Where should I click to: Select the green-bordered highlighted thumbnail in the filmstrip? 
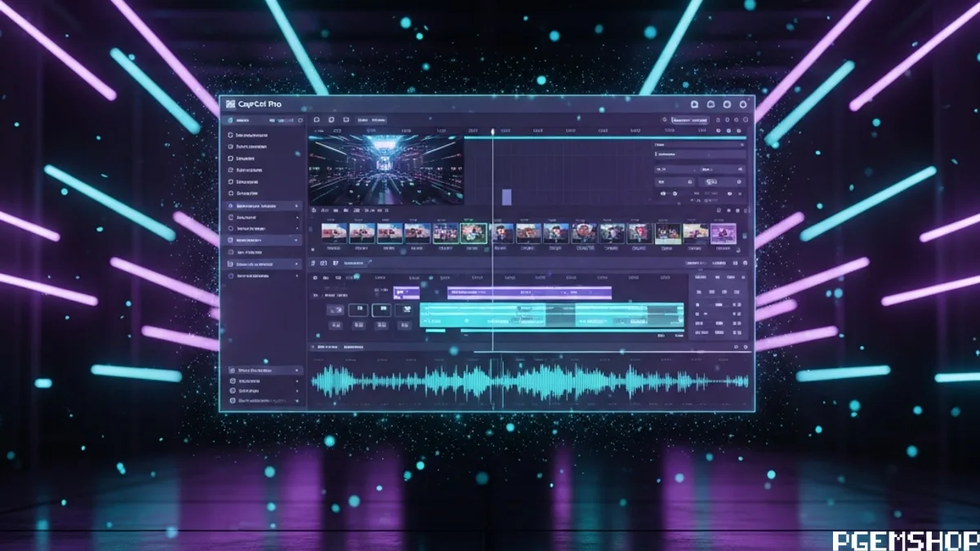(474, 233)
